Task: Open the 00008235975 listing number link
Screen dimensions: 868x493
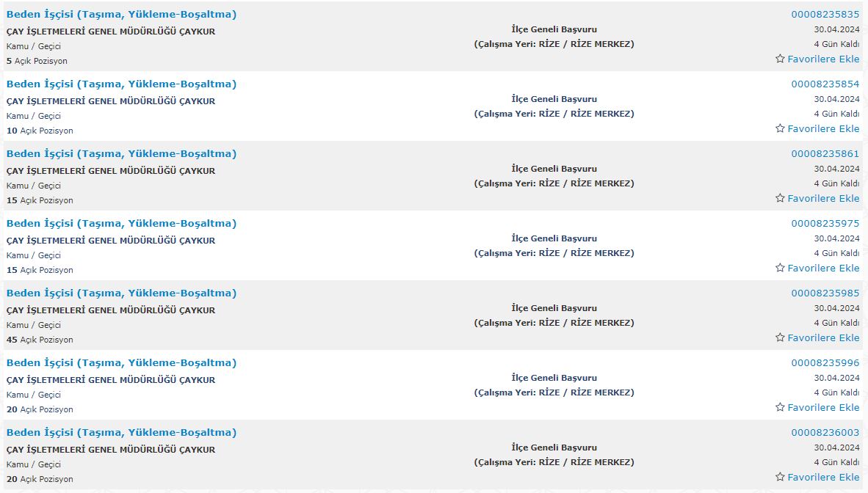Action: coord(825,224)
